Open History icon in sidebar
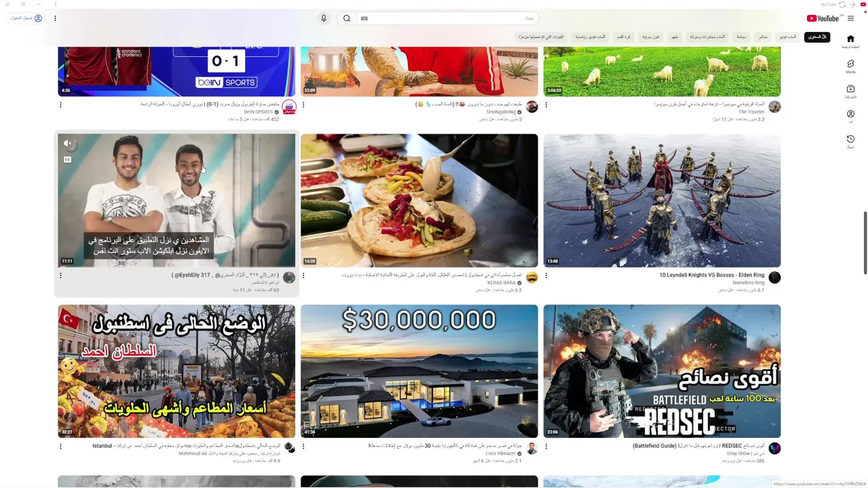The height and width of the screenshot is (488, 868). pyautogui.click(x=850, y=139)
